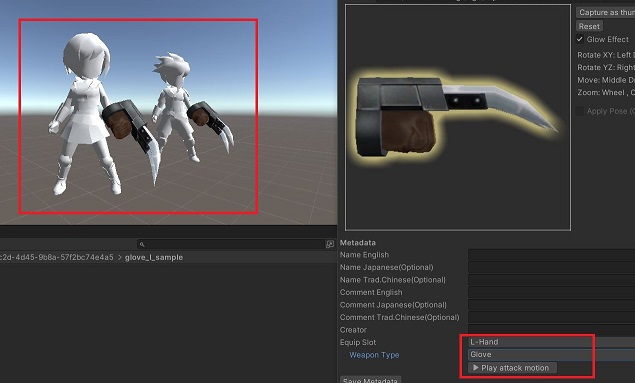The width and height of the screenshot is (635, 383).
Task: Click the Name English input field
Action: [x=552, y=255]
